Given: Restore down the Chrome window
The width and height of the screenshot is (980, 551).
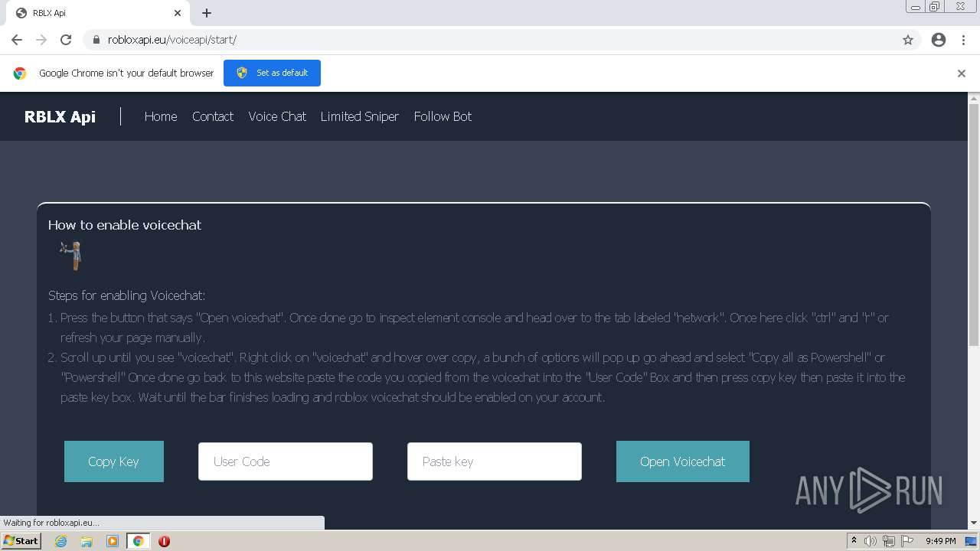Looking at the screenshot, I should [935, 7].
